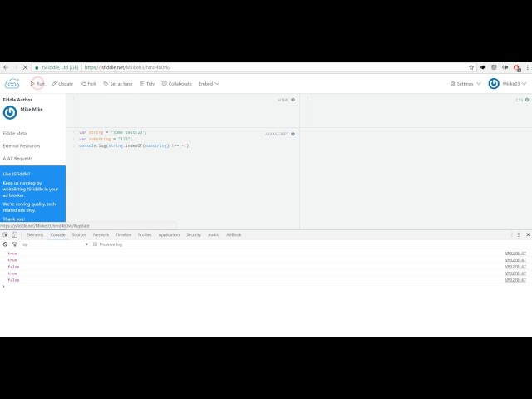The height and width of the screenshot is (399, 532).
Task: Click the console.log code line
Action: click(x=135, y=145)
